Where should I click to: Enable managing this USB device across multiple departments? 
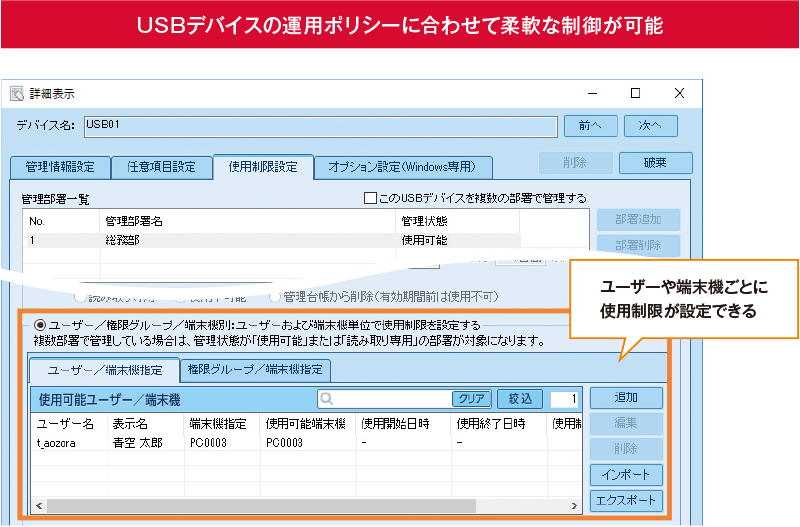coord(370,198)
